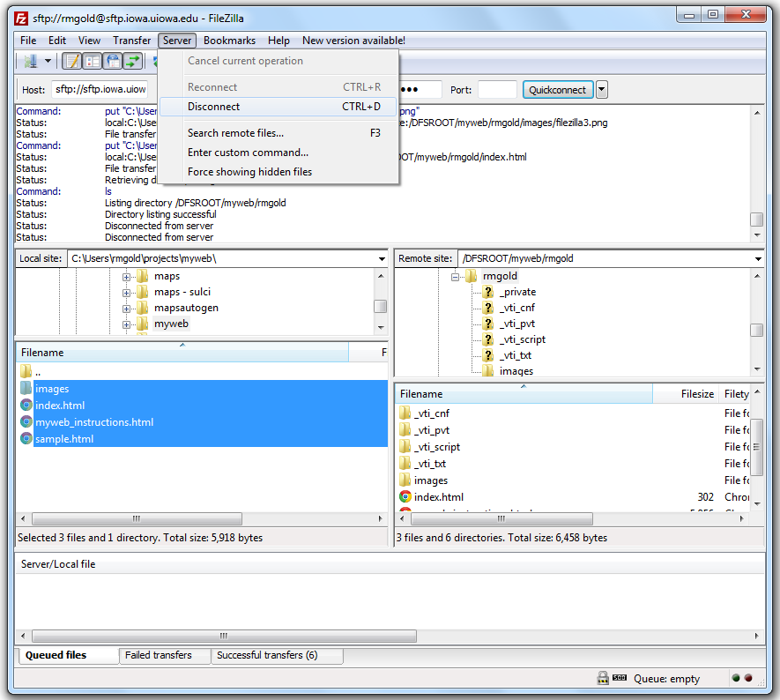
Task: Open the Help menu
Action: pyautogui.click(x=279, y=41)
